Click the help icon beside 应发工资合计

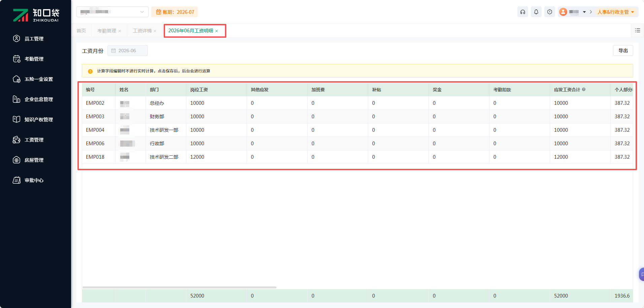[584, 89]
